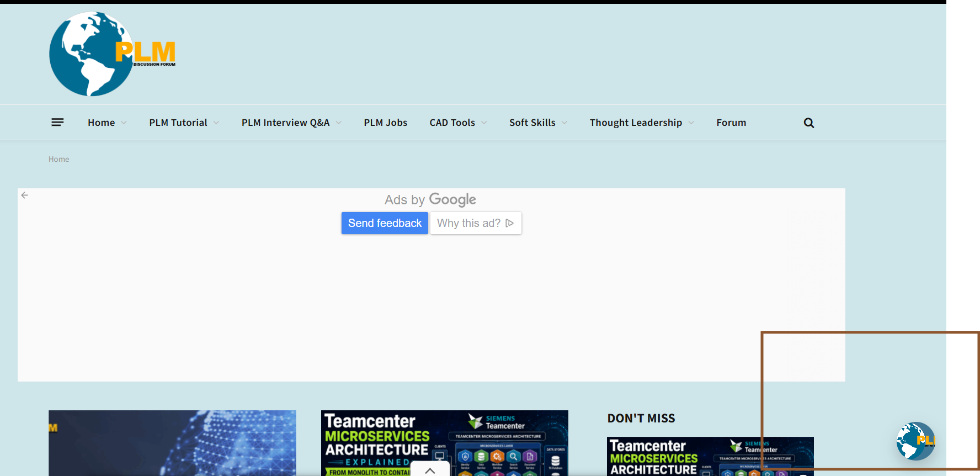980x476 pixels.
Task: Open the Thought Leadership menu item
Action: click(x=636, y=123)
